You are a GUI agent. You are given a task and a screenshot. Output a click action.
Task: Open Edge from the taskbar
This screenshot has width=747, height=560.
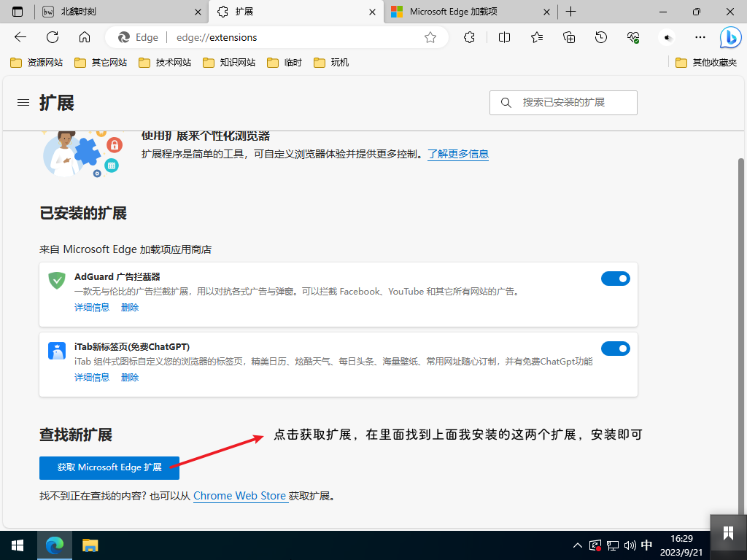pos(55,545)
